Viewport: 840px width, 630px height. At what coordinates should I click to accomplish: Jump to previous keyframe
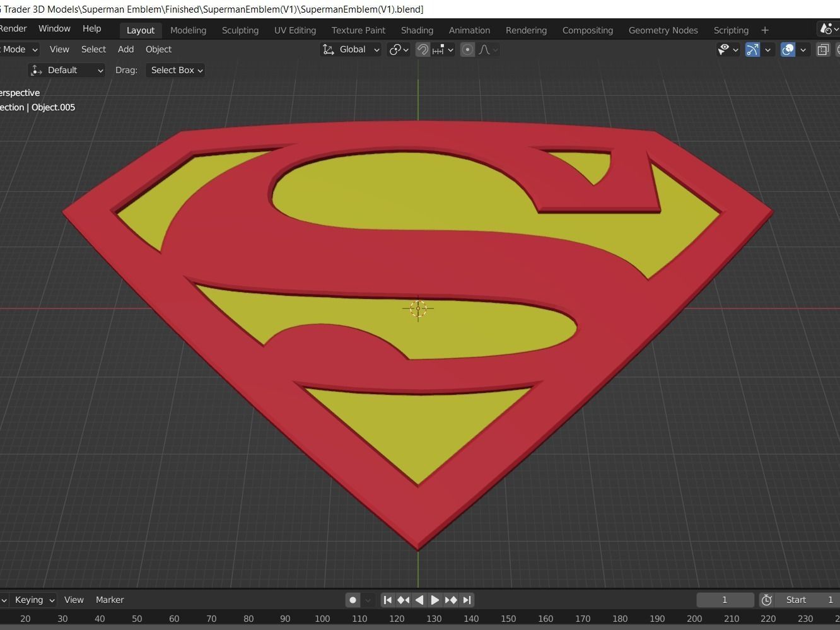tap(404, 600)
